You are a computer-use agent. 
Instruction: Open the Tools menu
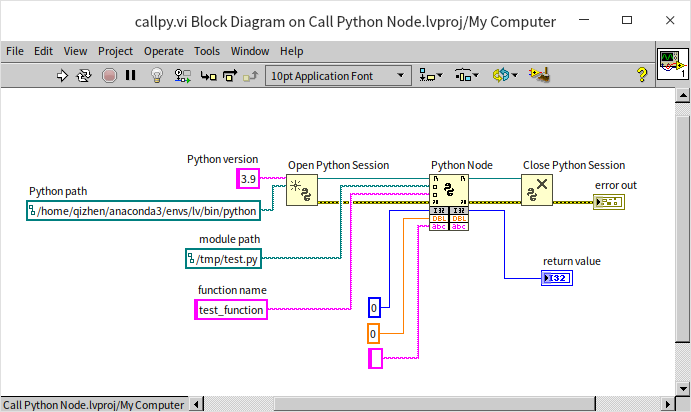[x=207, y=51]
